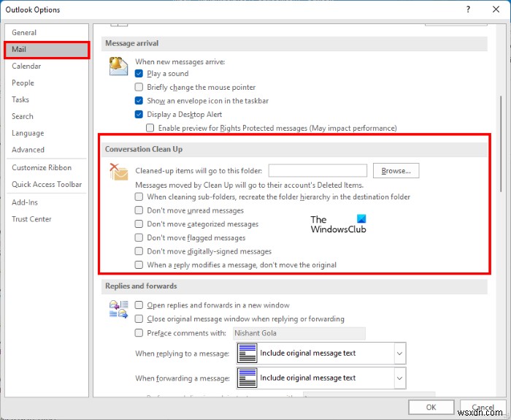Image resolution: width=511 pixels, height=420 pixels.
Task: Click the Message arrival section header
Action: 294,43
